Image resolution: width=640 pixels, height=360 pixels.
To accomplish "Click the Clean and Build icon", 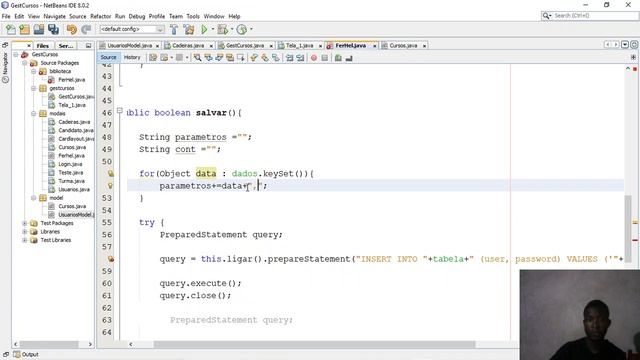I will pyautogui.click(x=189, y=29).
